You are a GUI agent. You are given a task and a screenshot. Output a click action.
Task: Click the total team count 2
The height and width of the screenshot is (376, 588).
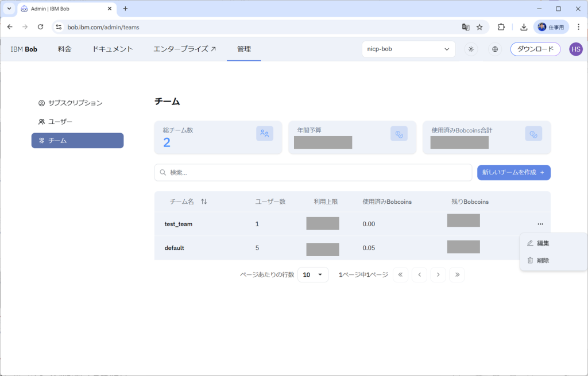[167, 142]
